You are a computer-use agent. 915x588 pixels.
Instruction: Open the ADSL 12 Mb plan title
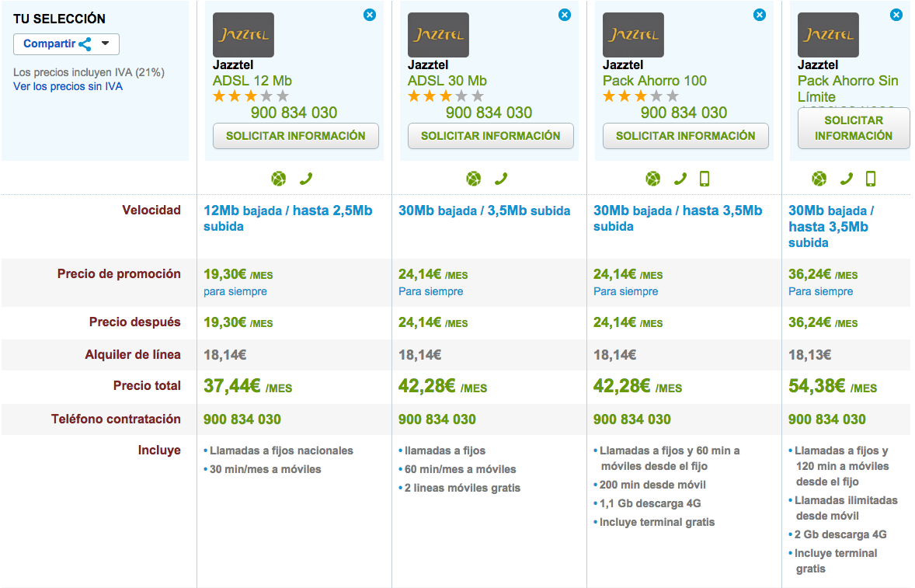pos(252,81)
